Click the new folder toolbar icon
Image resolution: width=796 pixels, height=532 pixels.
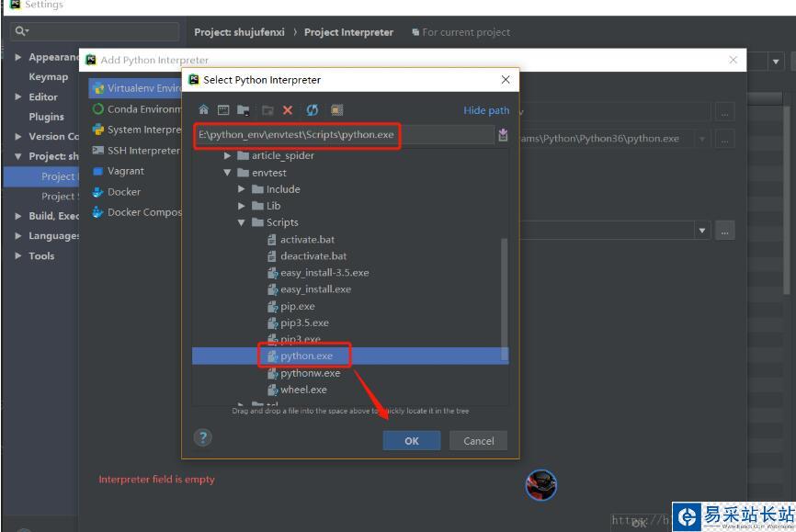point(267,110)
